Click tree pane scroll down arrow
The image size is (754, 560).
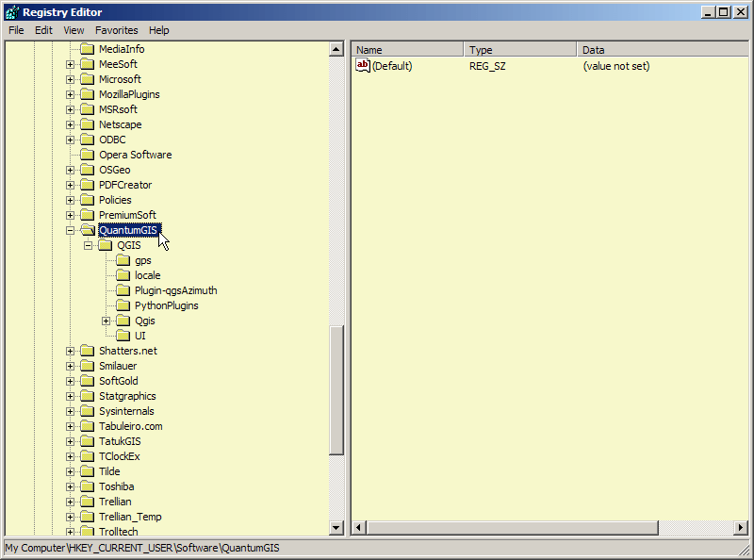[336, 528]
